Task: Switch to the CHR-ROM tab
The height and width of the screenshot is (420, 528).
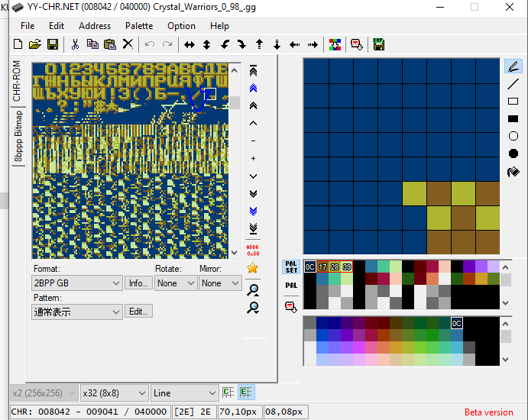Action: click(18, 81)
